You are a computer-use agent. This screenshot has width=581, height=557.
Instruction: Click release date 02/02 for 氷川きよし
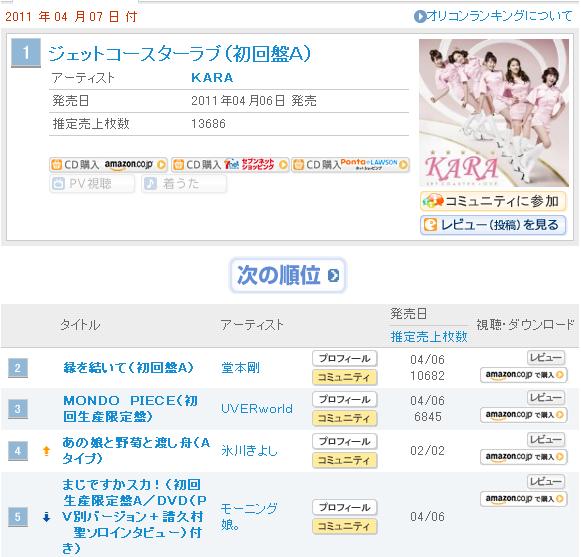tap(427, 451)
